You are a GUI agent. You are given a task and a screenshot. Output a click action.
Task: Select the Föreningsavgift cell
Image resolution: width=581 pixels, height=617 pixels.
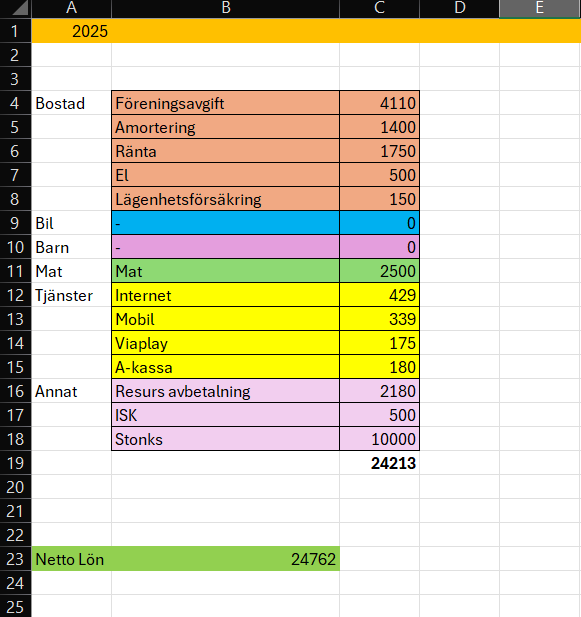coord(225,103)
